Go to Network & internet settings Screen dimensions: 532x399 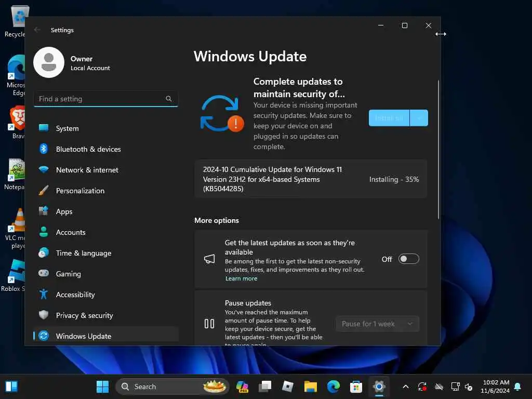pyautogui.click(x=106, y=170)
